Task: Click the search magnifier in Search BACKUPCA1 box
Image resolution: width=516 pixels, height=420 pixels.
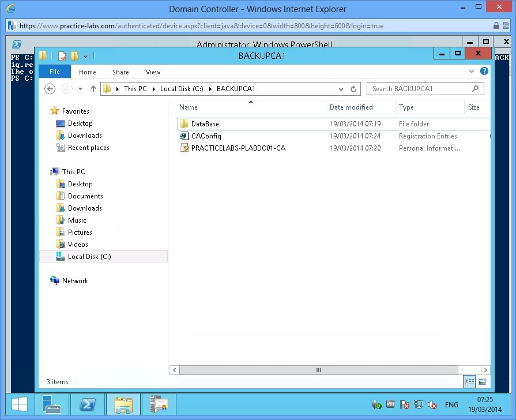Action: 475,88
